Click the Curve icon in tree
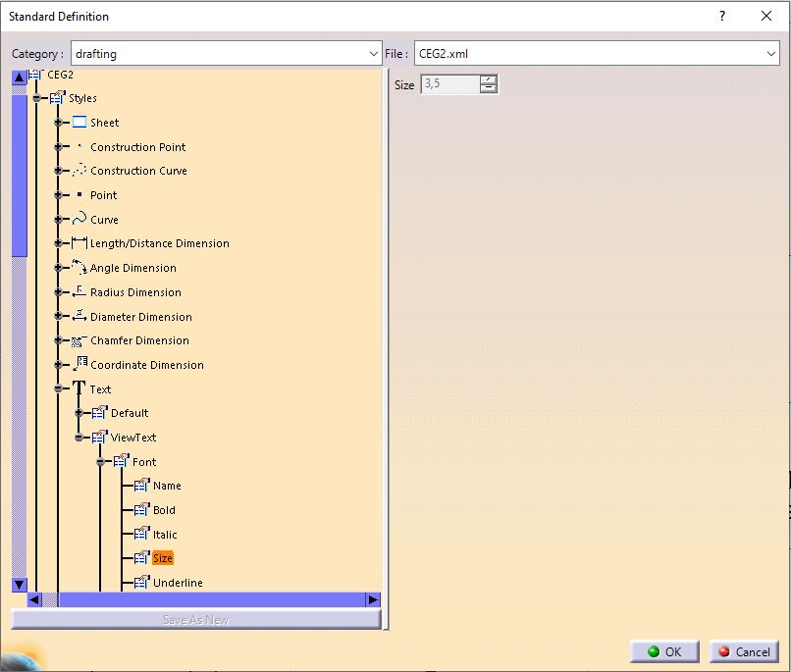The width and height of the screenshot is (791, 672). pyautogui.click(x=79, y=220)
